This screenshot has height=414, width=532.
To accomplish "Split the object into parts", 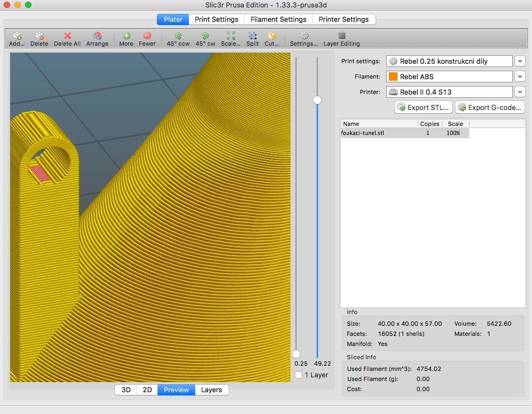I will point(253,36).
